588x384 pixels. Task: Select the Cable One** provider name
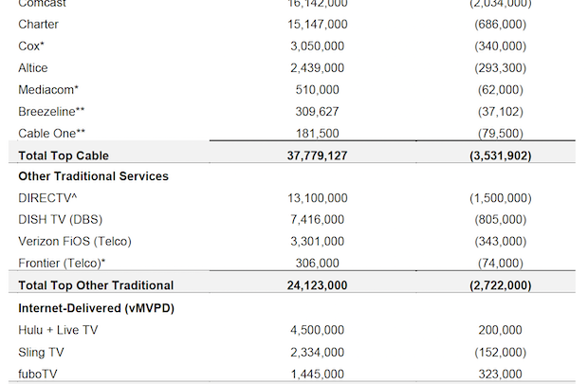50,134
